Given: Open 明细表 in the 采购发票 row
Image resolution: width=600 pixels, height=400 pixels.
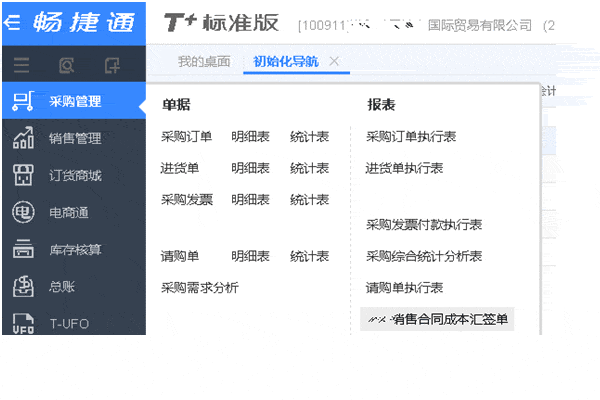Looking at the screenshot, I should [250, 199].
